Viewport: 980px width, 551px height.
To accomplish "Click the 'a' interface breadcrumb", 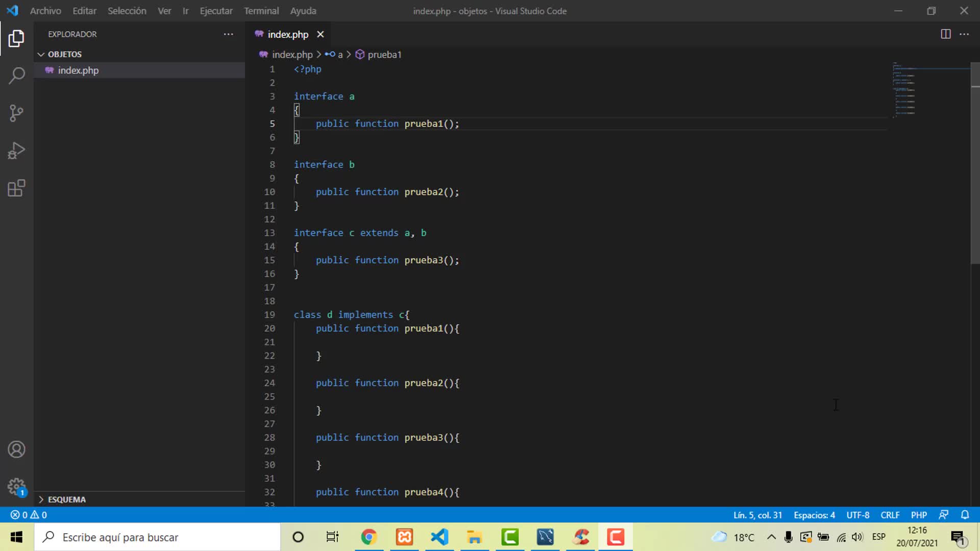I will tap(334, 55).
